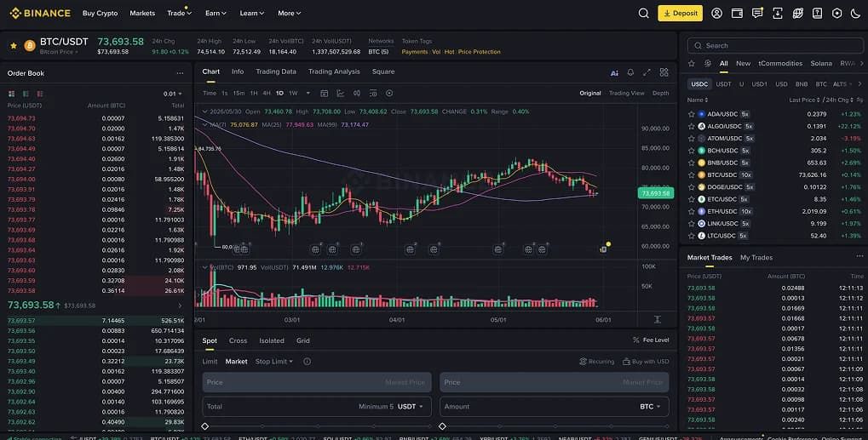The image size is (868, 440).
Task: Open the user profile icon
Action: point(717,14)
